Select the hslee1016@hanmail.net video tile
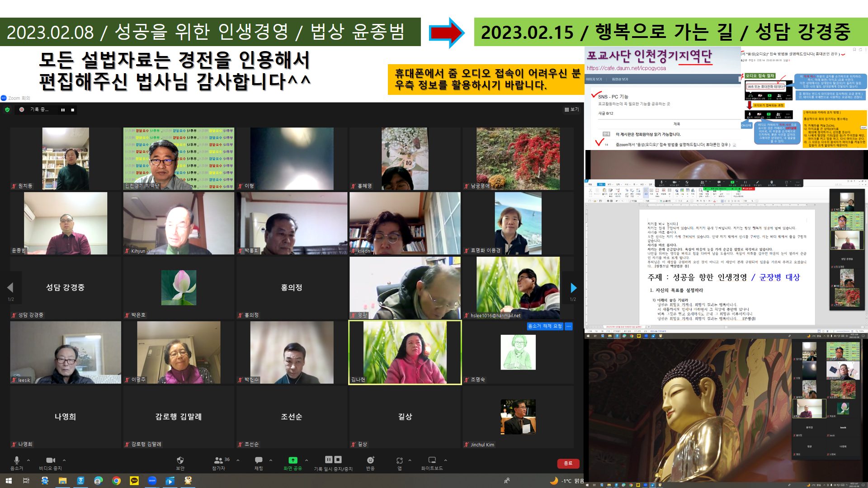Screen dimensions: 868x488 click(x=518, y=288)
